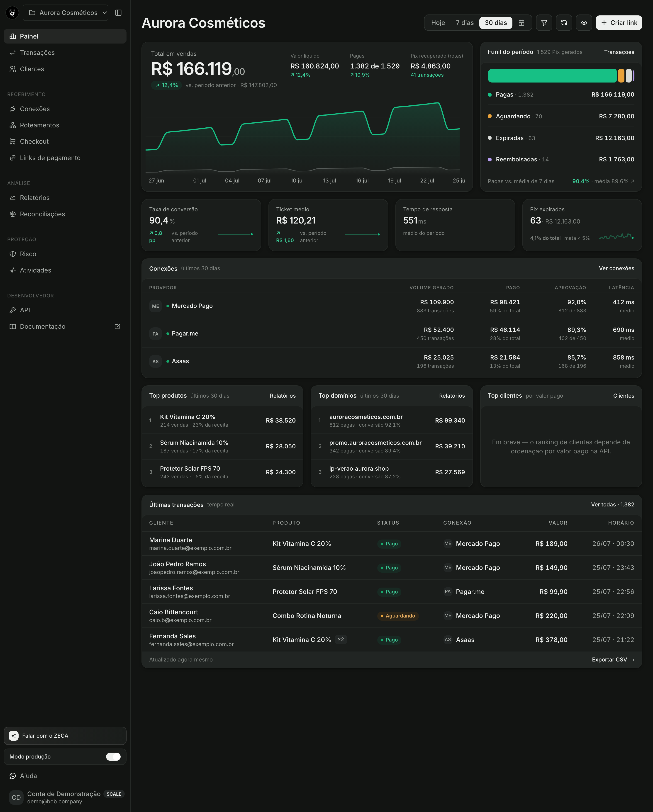
Task: Select the Reembolsadas row in the funnel
Action: pyautogui.click(x=561, y=159)
